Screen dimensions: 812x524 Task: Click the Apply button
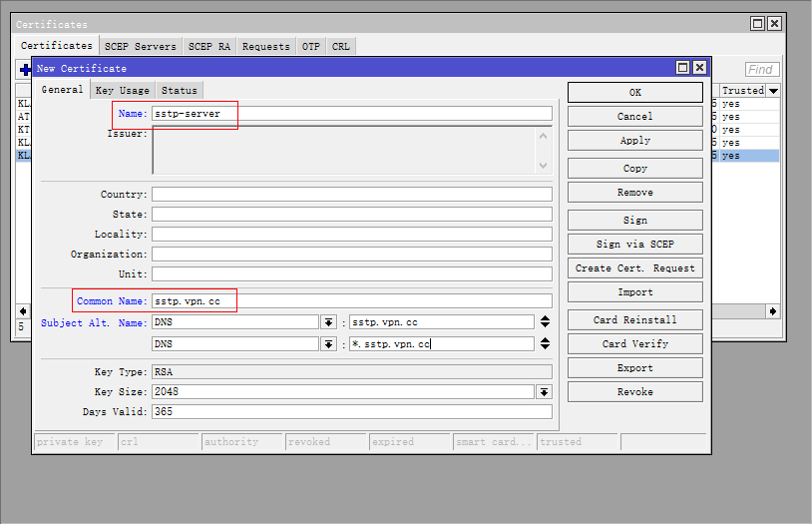[x=634, y=141]
